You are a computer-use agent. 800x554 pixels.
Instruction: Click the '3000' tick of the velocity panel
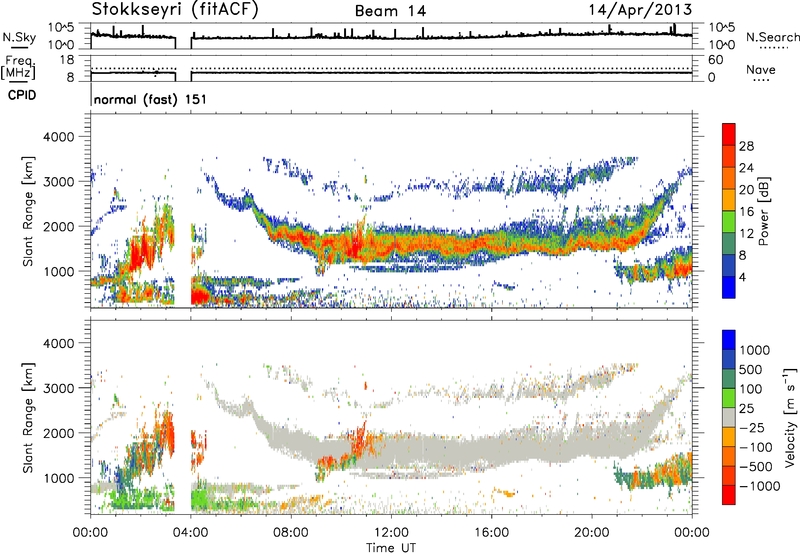tap(58, 388)
